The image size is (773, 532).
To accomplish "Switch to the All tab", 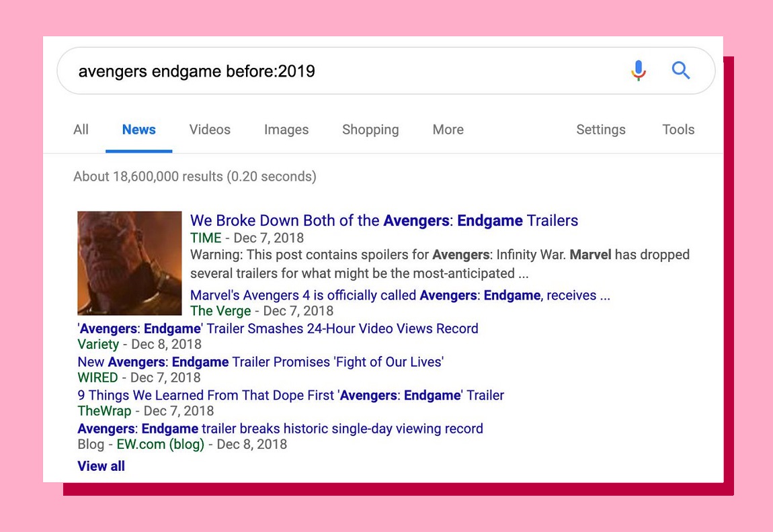I will (x=81, y=130).
